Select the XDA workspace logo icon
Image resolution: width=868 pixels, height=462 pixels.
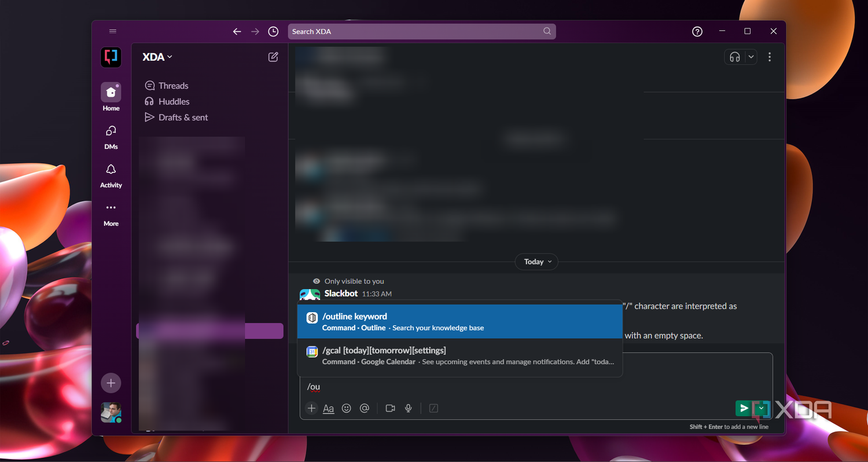click(111, 57)
